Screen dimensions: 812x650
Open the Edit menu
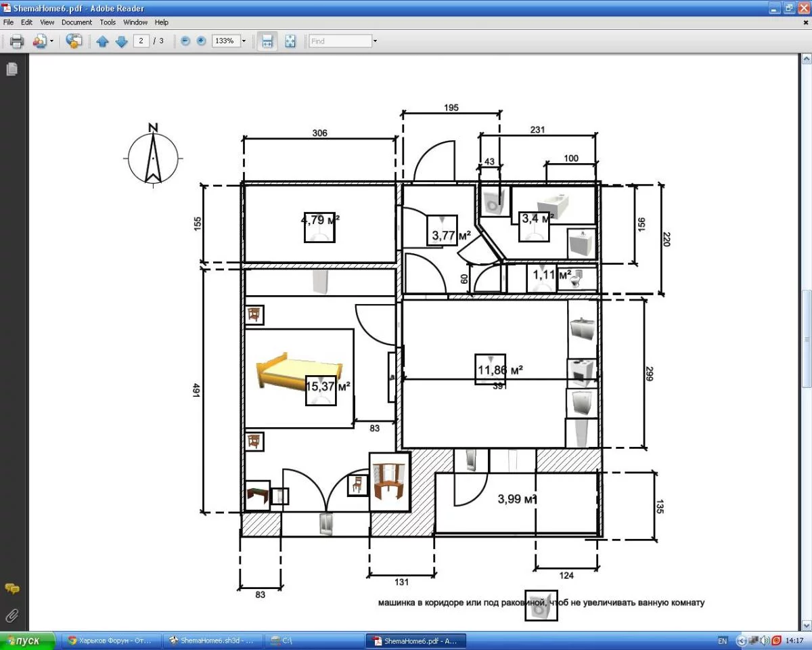tap(26, 22)
